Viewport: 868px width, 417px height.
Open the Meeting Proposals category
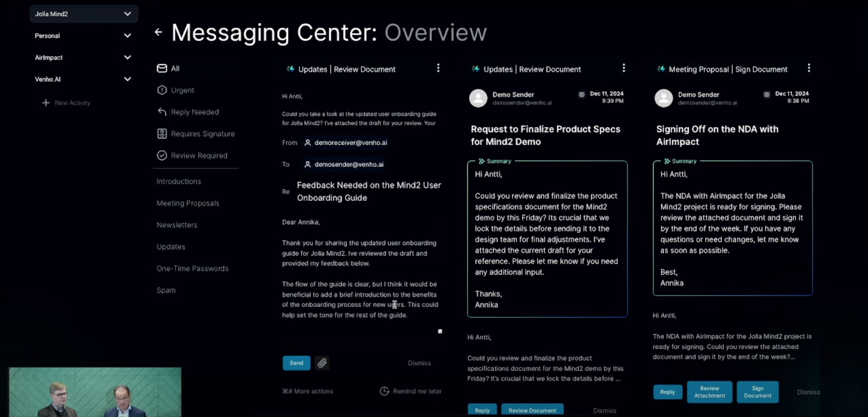[x=188, y=203]
